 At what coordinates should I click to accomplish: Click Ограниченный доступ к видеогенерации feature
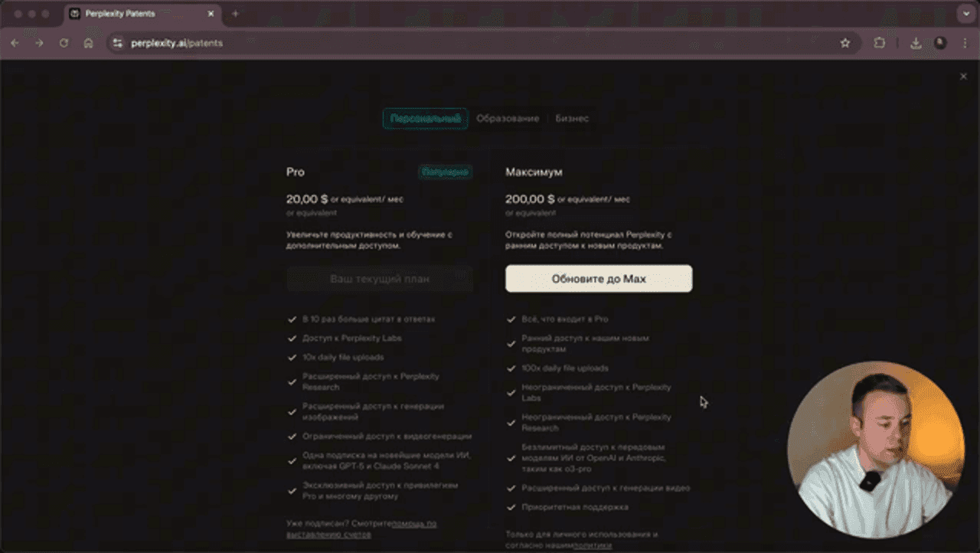pos(387,437)
